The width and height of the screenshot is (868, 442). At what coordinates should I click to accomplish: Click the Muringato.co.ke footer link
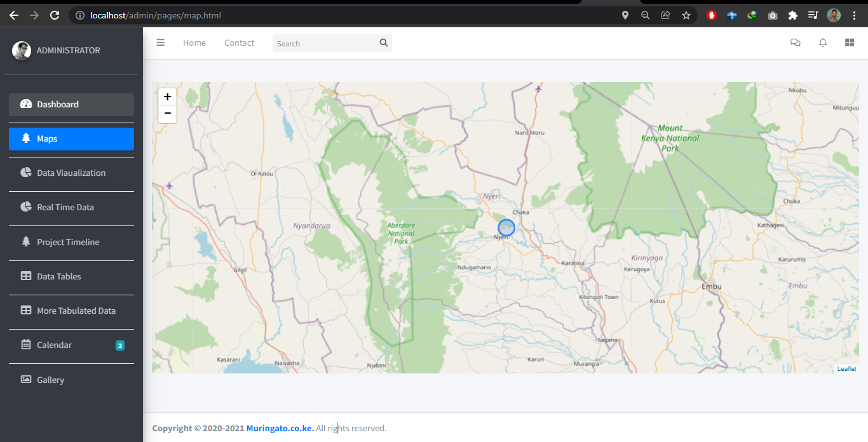(x=279, y=428)
